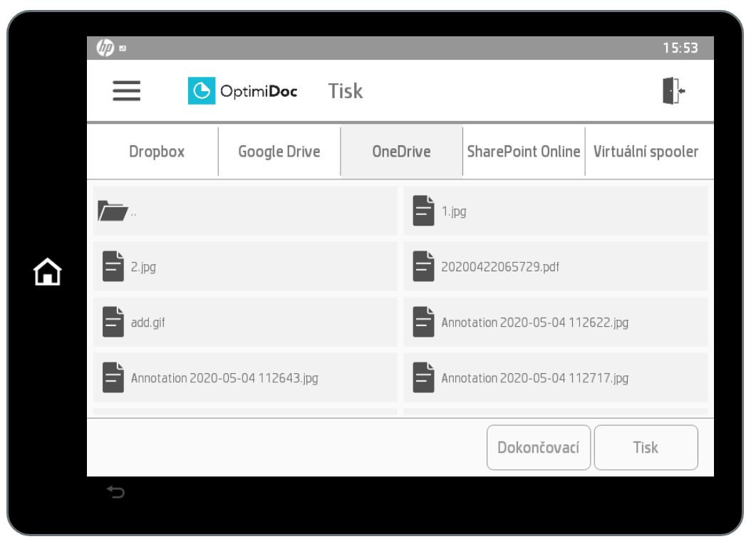
Task: Select the 20200422065729.pdf file icon
Action: [423, 266]
